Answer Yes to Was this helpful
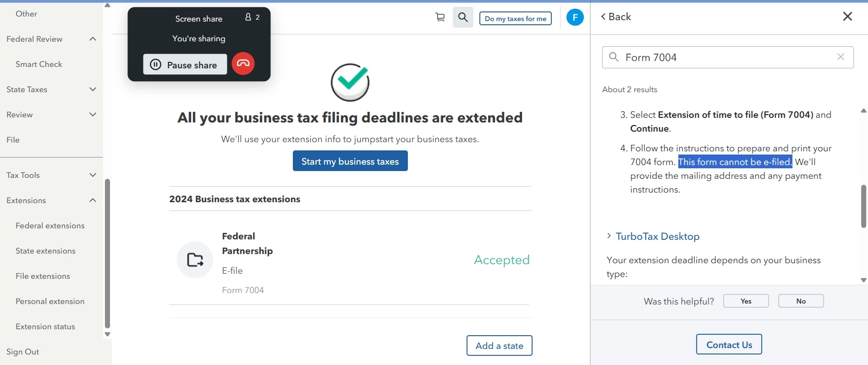 (x=746, y=301)
